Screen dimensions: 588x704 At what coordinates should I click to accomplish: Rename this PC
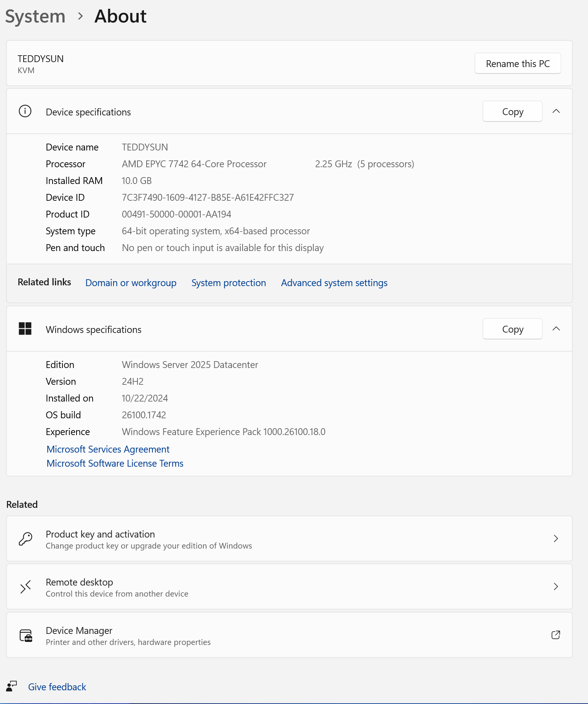[x=518, y=64]
